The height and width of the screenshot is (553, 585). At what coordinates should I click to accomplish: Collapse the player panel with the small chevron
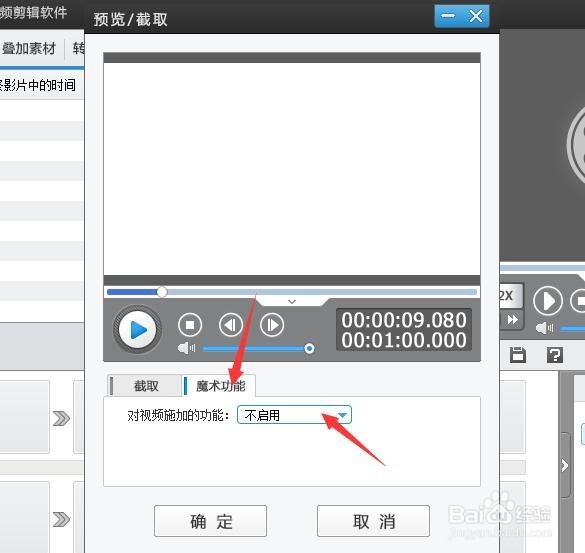point(292,302)
